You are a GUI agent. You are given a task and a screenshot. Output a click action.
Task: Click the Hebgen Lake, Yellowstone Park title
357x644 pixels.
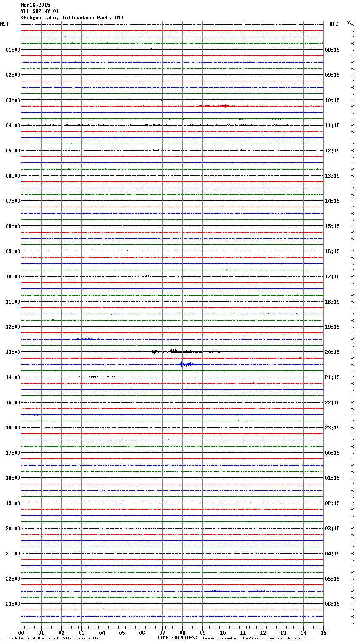click(x=72, y=18)
